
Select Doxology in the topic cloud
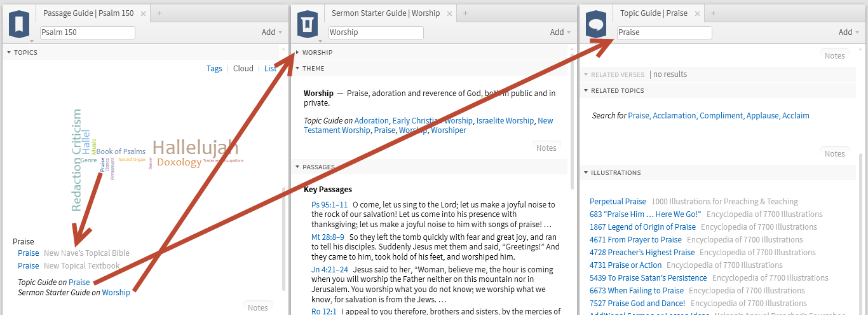[179, 162]
